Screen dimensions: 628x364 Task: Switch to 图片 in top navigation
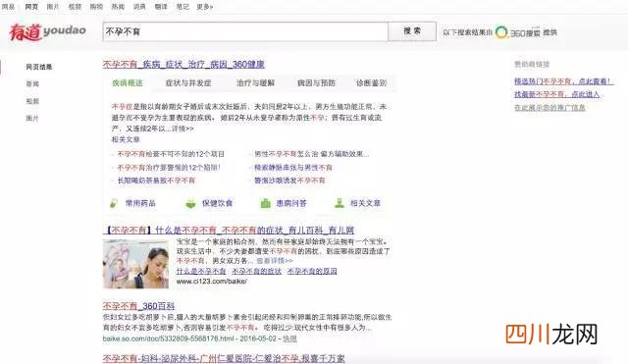pos(53,7)
